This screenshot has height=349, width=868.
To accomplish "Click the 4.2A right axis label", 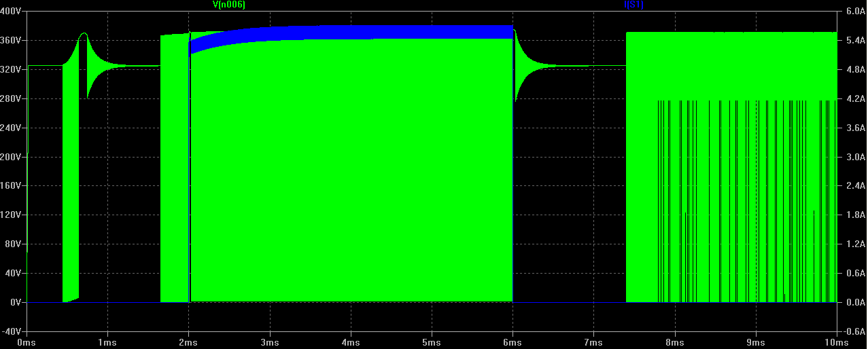I will 855,98.
